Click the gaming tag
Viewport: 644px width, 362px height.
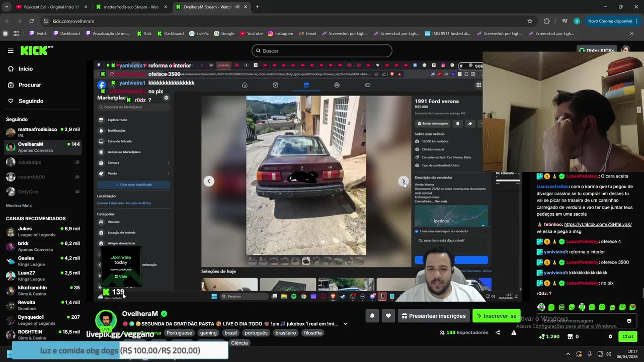(x=208, y=333)
